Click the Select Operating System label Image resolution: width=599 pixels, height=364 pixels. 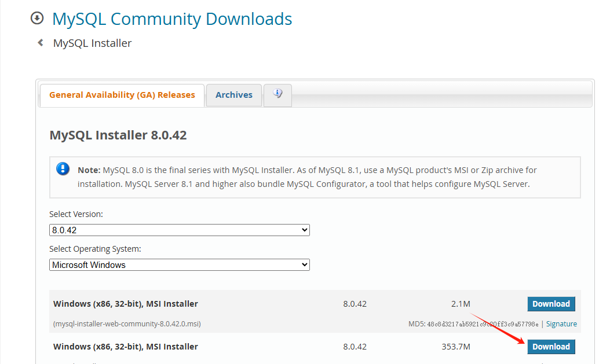(95, 249)
